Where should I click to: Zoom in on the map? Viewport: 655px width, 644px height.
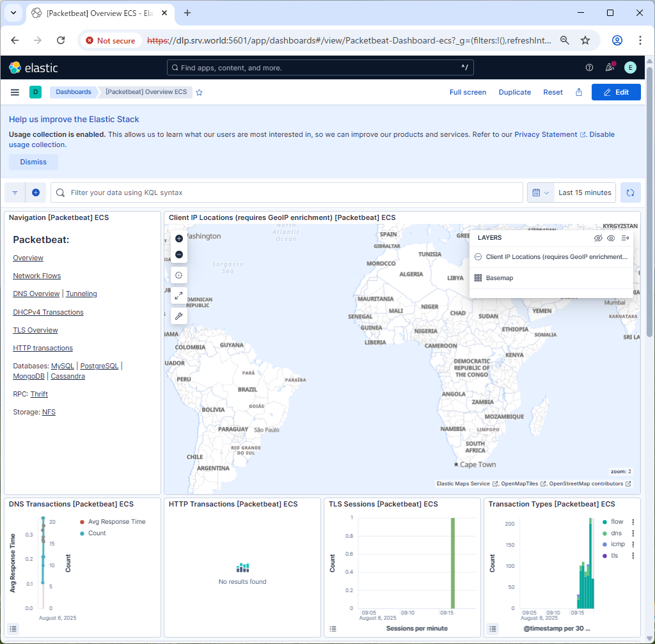(179, 239)
